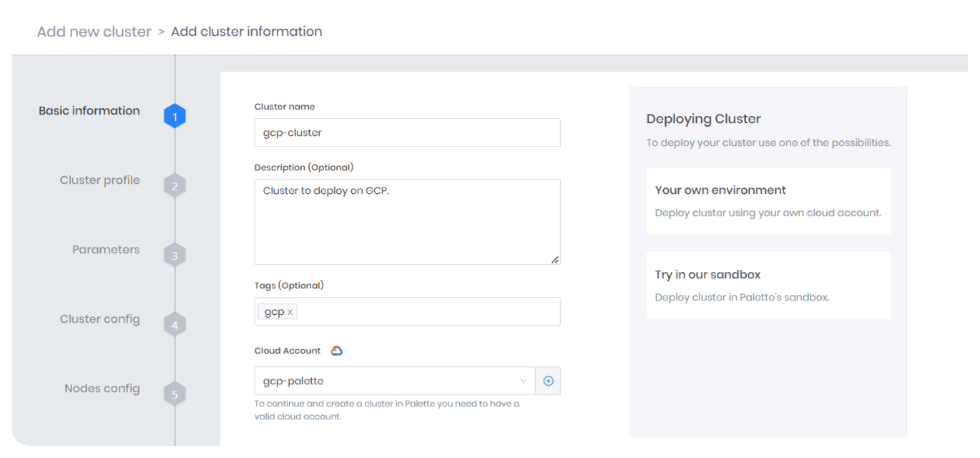Click the step 5 hexagon for Nodes config
The image size is (980, 458).
175,394
